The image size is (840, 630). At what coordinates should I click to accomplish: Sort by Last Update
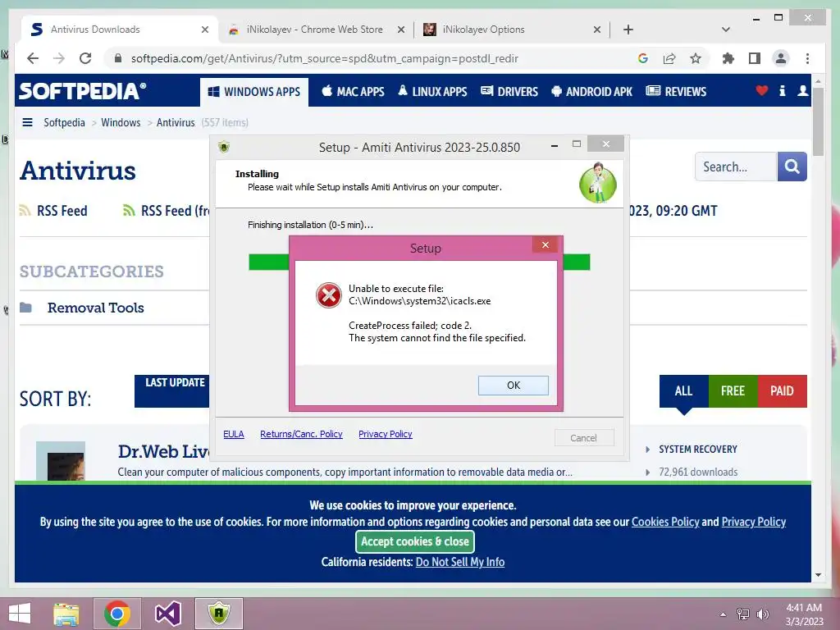172,390
